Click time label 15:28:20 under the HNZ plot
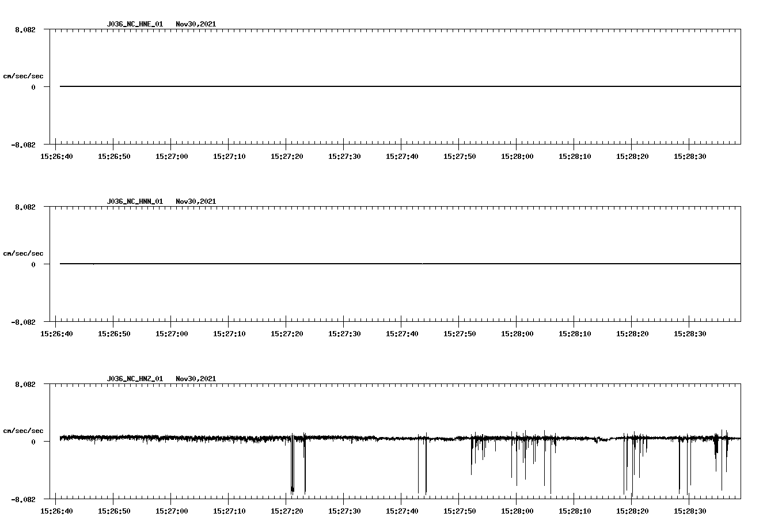The image size is (782, 532). coord(632,511)
